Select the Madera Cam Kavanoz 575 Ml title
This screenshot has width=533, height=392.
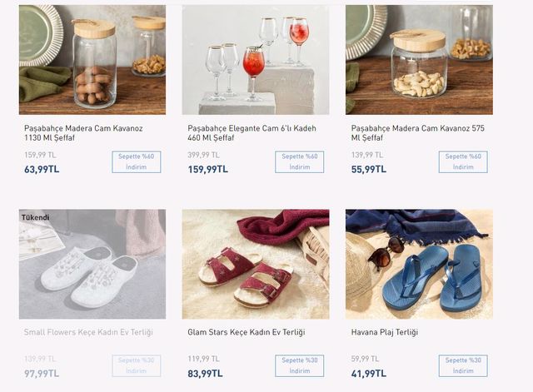pyautogui.click(x=417, y=133)
